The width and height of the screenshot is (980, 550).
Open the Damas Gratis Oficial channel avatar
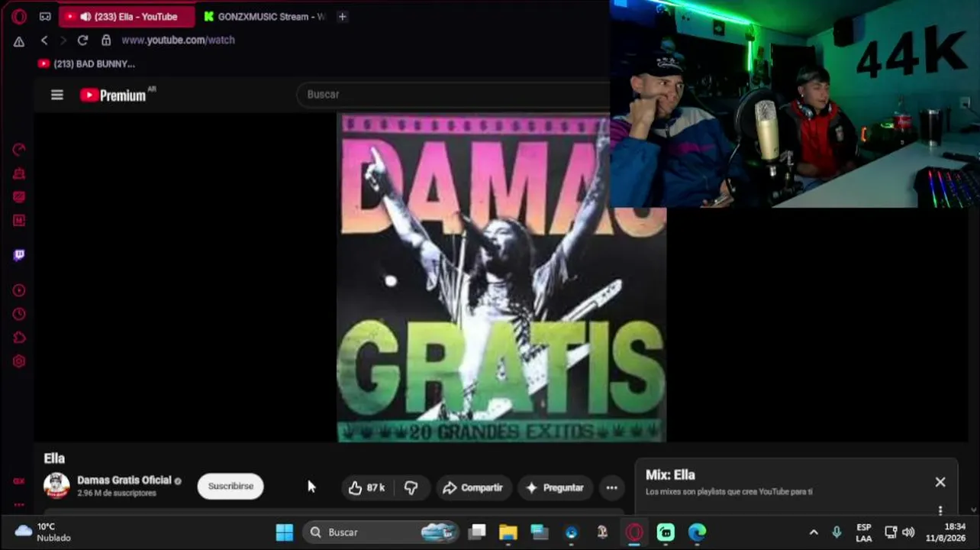[x=56, y=486]
